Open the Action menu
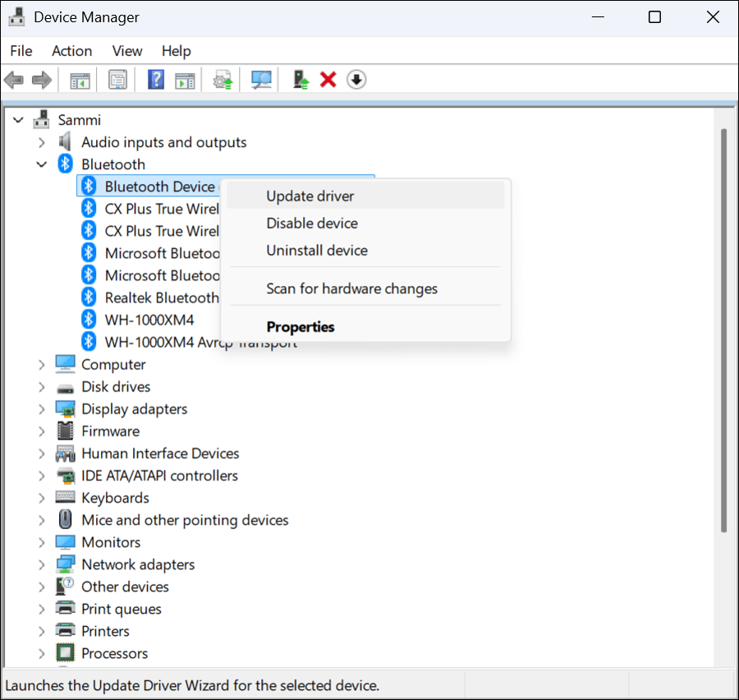 [x=71, y=51]
